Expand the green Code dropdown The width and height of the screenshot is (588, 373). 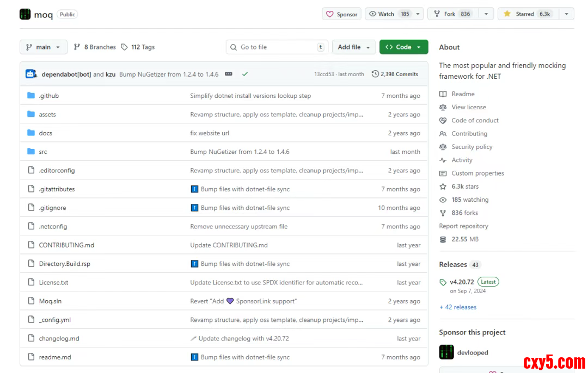403,47
